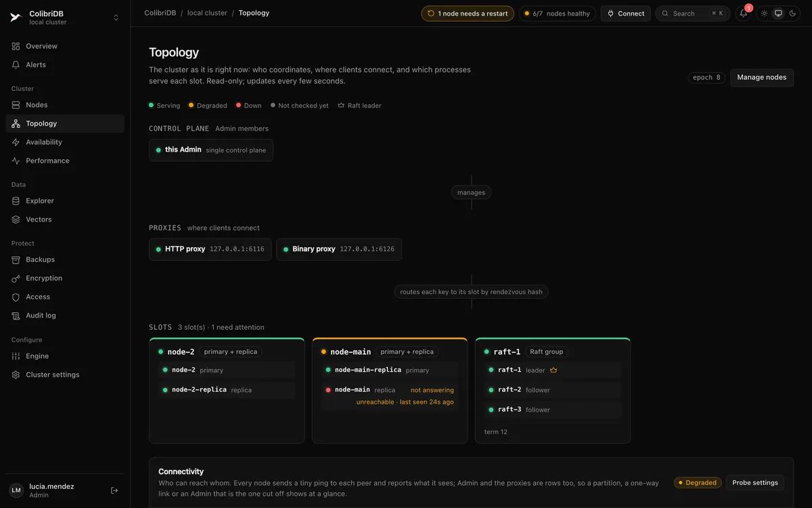Image resolution: width=812 pixels, height=508 pixels.
Task: Click the Vectors layers icon
Action: [x=16, y=219]
